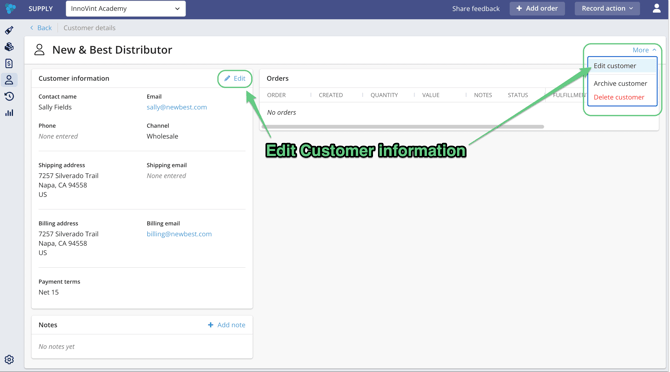Viewport: 670px width, 372px height.
Task: Click the NOTES column header
Action: 483,95
